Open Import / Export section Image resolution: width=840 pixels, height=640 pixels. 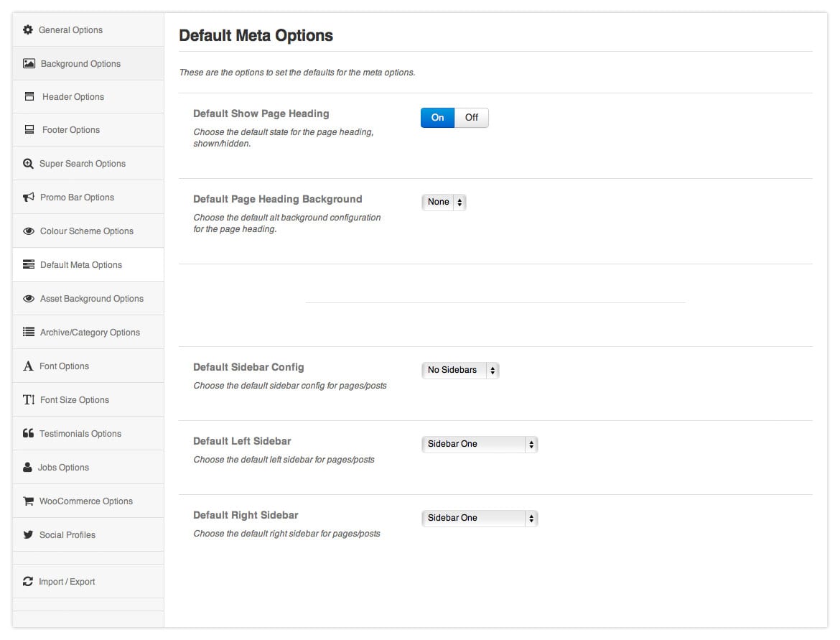pos(88,582)
